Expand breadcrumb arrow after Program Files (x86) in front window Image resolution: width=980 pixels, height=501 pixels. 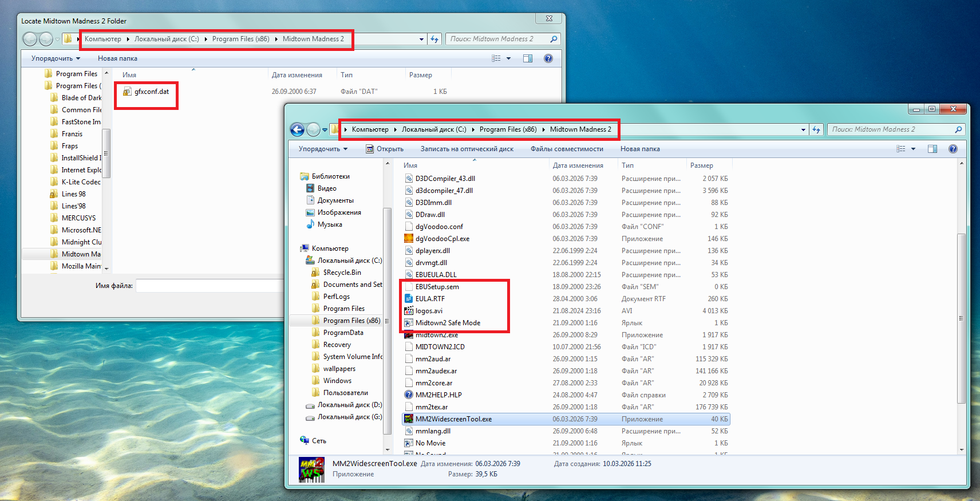pos(543,130)
